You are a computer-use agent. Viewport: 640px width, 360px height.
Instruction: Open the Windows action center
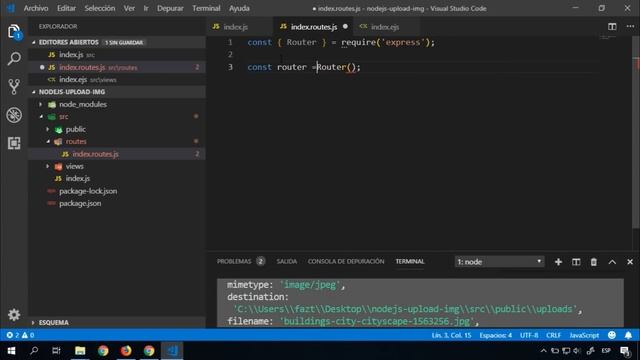(624, 351)
